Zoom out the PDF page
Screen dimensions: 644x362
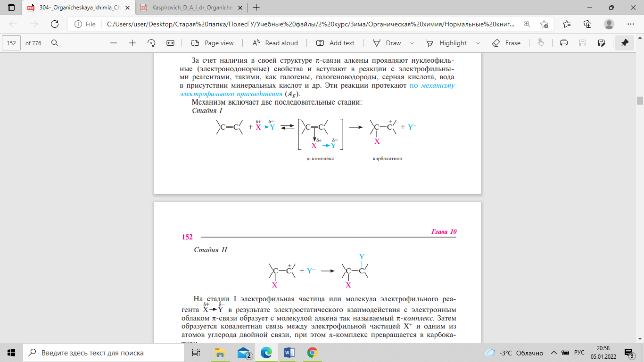click(x=113, y=43)
